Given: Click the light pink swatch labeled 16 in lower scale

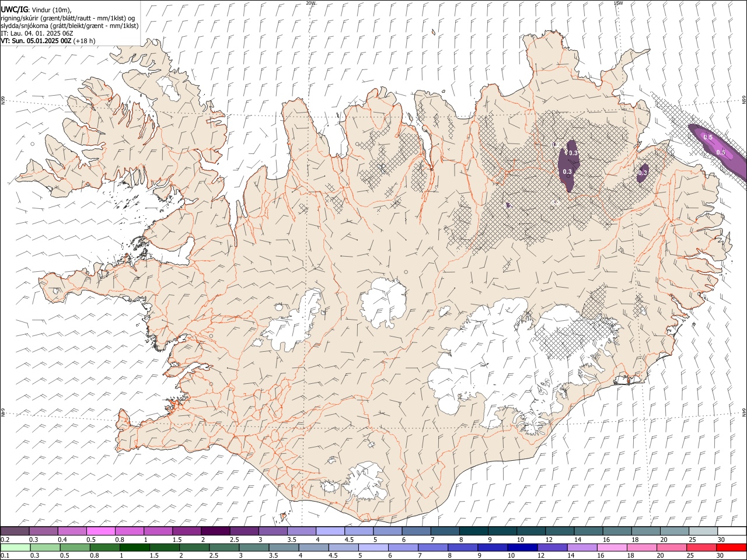Looking at the screenshot, I should pyautogui.click(x=612, y=547).
